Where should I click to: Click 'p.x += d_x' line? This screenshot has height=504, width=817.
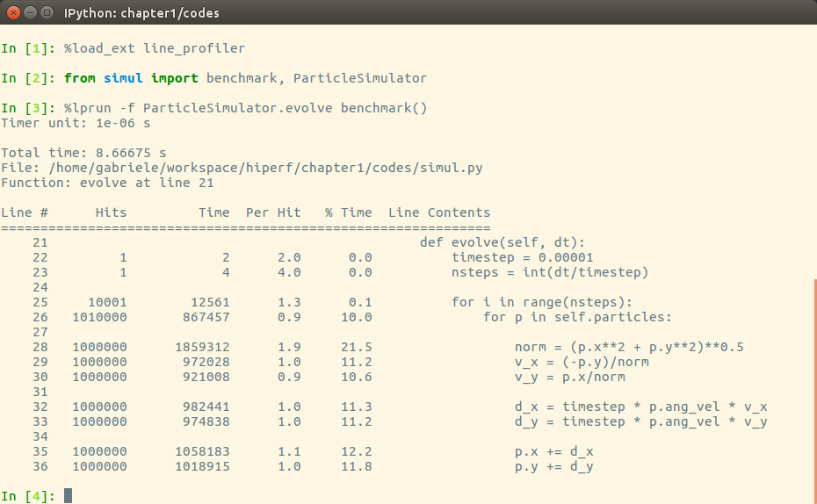[553, 451]
